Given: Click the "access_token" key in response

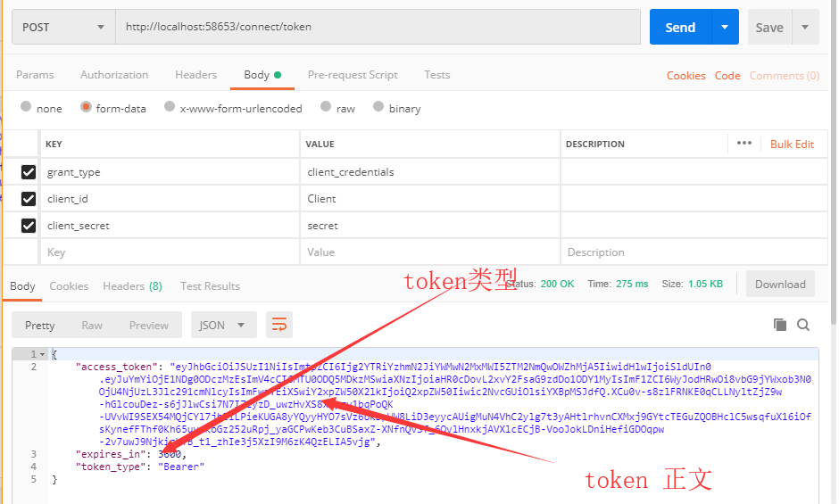Looking at the screenshot, I should 117,367.
